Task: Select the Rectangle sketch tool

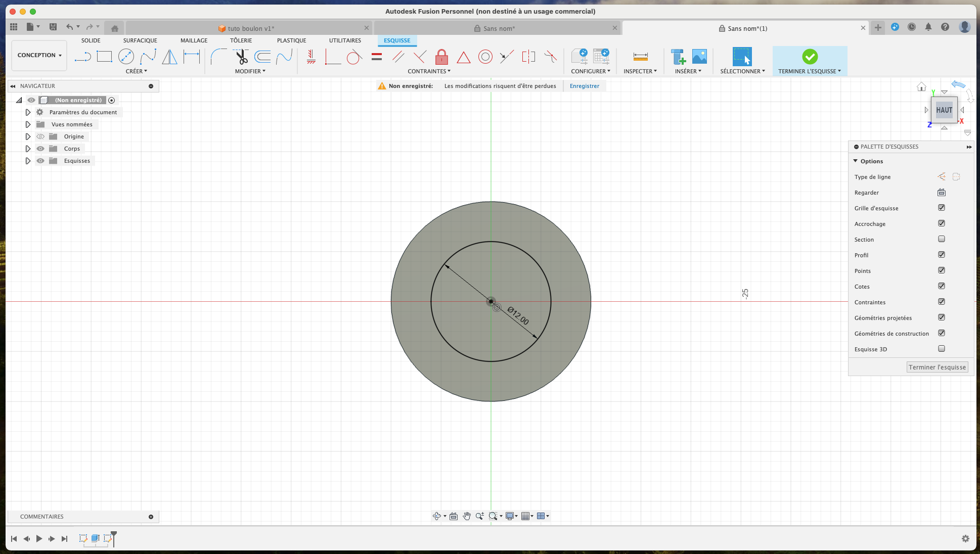Action: click(x=104, y=57)
